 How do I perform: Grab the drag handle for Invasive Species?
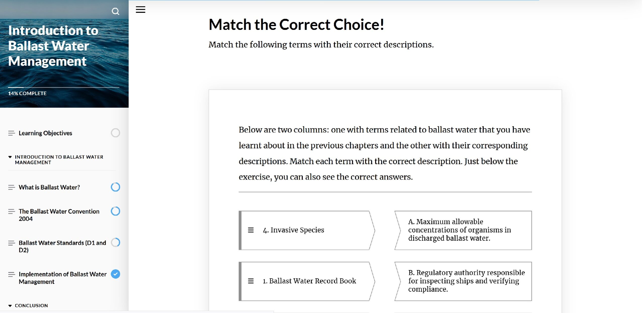click(251, 230)
